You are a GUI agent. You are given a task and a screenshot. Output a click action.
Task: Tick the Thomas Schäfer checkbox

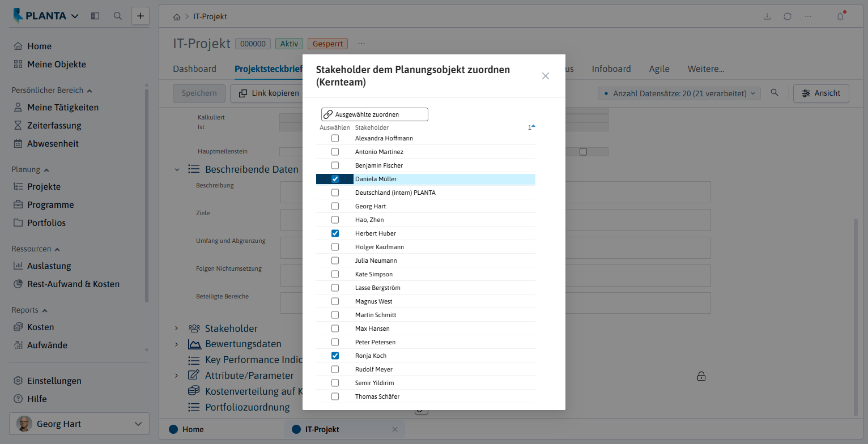pos(335,396)
